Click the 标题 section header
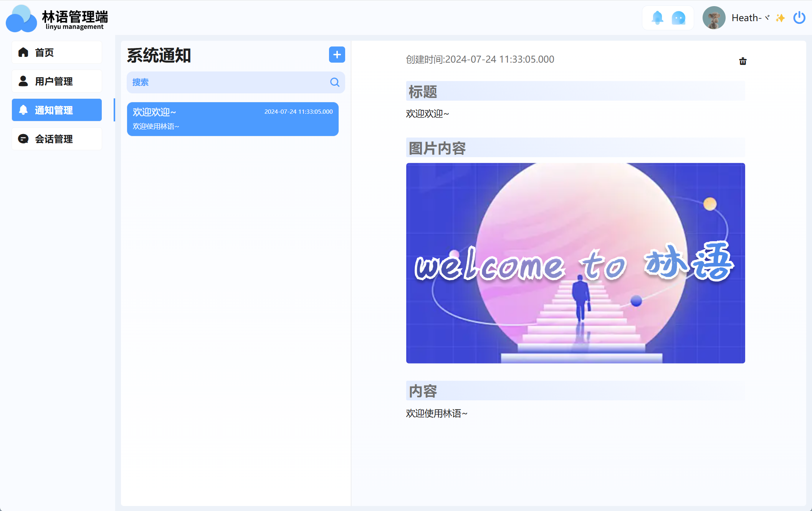Screen dimensions: 812x511 [x=576, y=91]
